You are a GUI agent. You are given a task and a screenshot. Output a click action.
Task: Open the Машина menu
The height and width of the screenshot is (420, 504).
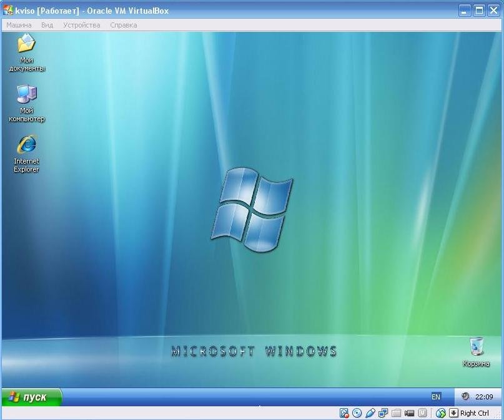tap(19, 25)
